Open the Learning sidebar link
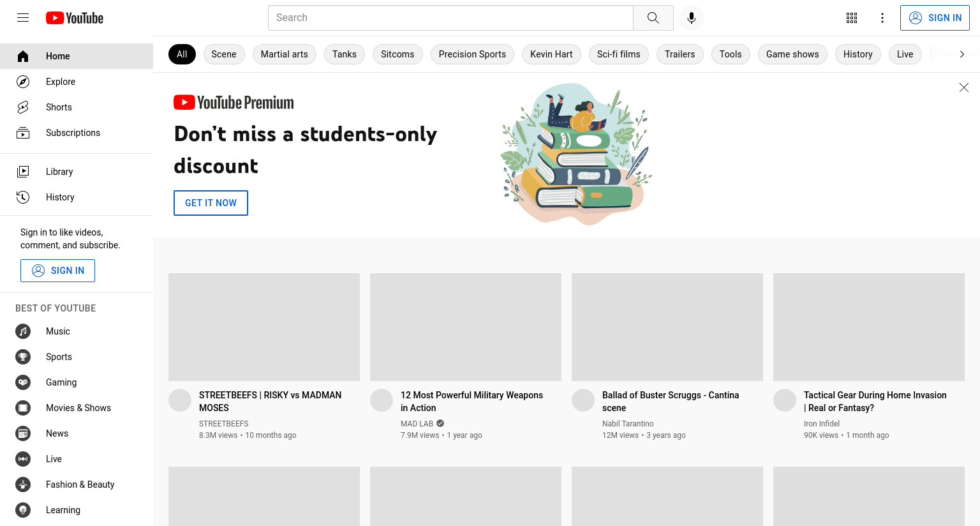980x526 pixels. coord(77,510)
